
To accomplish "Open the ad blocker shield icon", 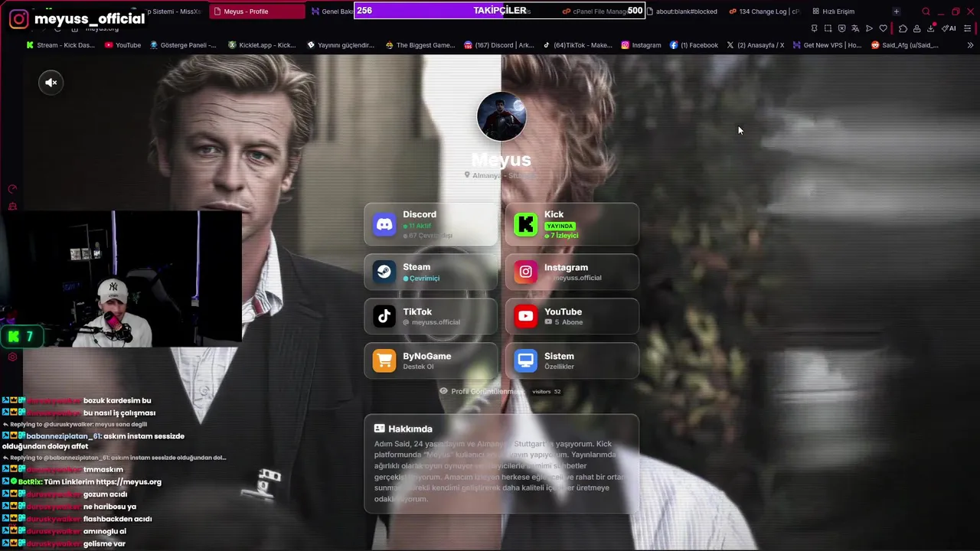I will click(x=841, y=28).
